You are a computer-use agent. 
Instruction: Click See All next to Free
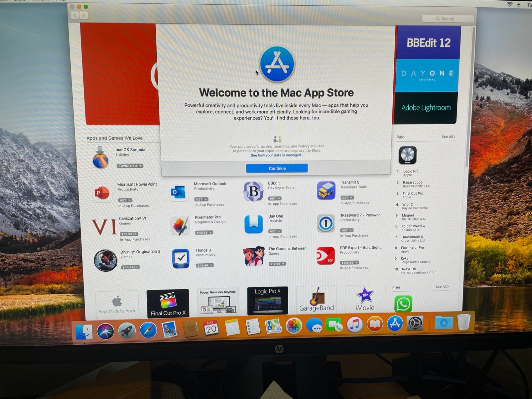coord(442,287)
